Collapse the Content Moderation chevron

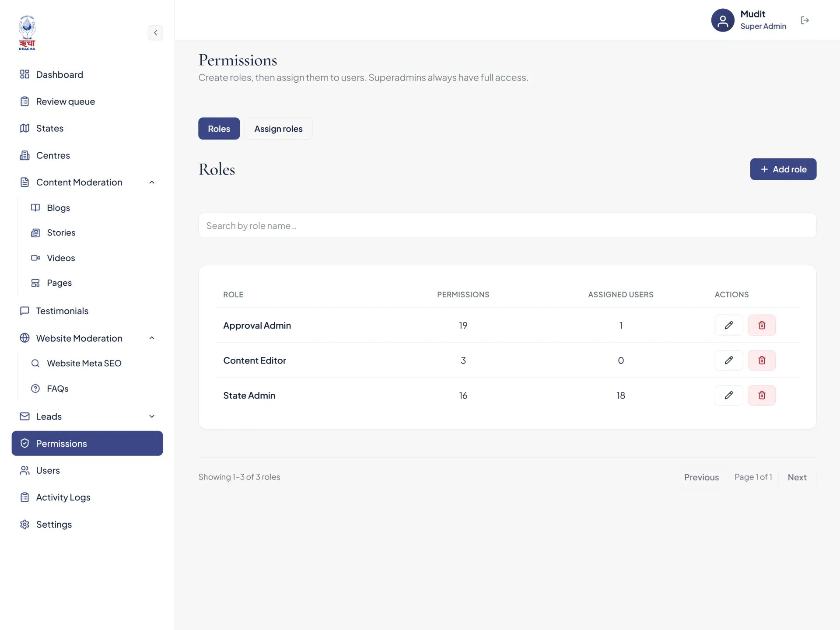pos(152,182)
